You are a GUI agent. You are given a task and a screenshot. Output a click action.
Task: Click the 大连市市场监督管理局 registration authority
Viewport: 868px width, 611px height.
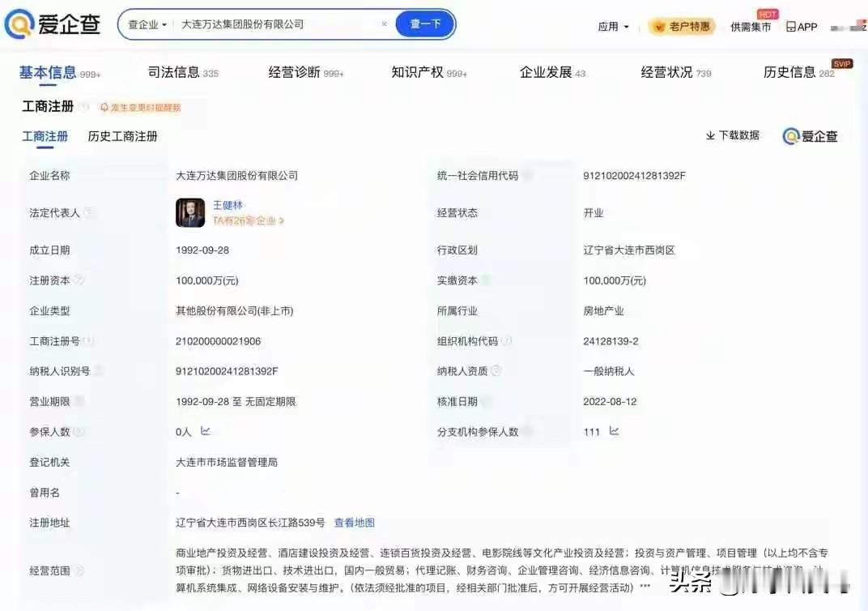(x=227, y=462)
